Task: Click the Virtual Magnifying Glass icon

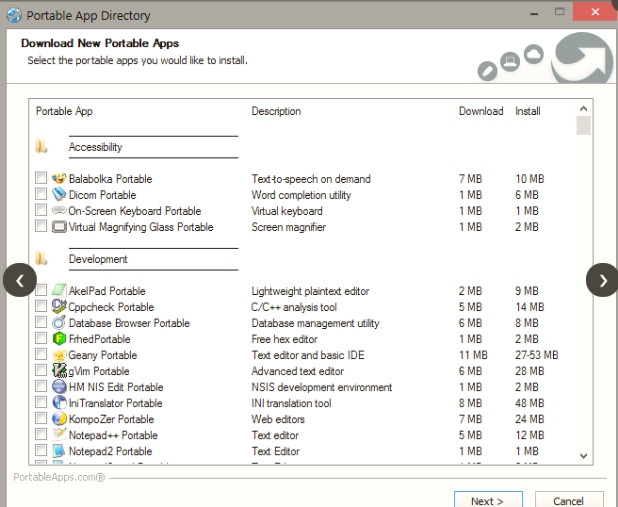Action: point(59,227)
